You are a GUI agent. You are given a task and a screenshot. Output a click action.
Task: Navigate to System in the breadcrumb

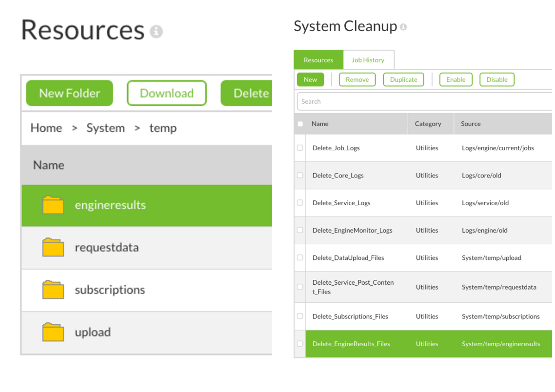point(105,128)
